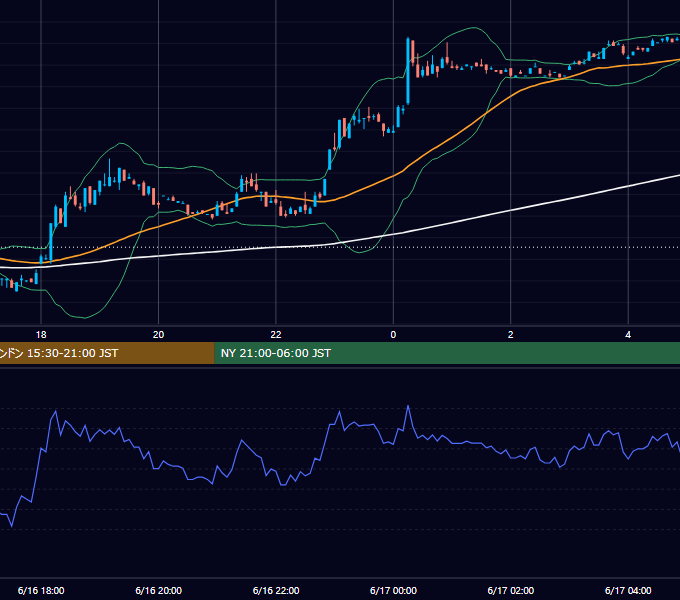Click the 6/17 00:00 date label
The width and height of the screenshot is (680, 600).
[x=393, y=590]
